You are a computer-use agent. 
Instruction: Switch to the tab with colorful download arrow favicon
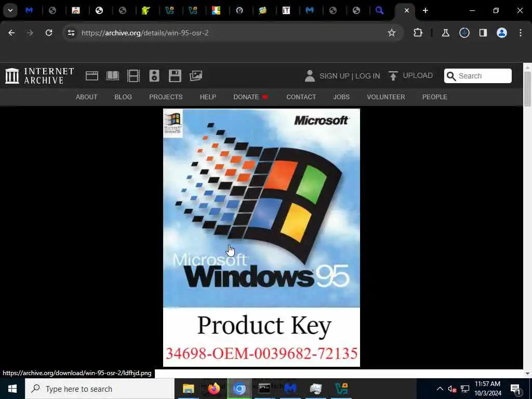click(x=216, y=10)
